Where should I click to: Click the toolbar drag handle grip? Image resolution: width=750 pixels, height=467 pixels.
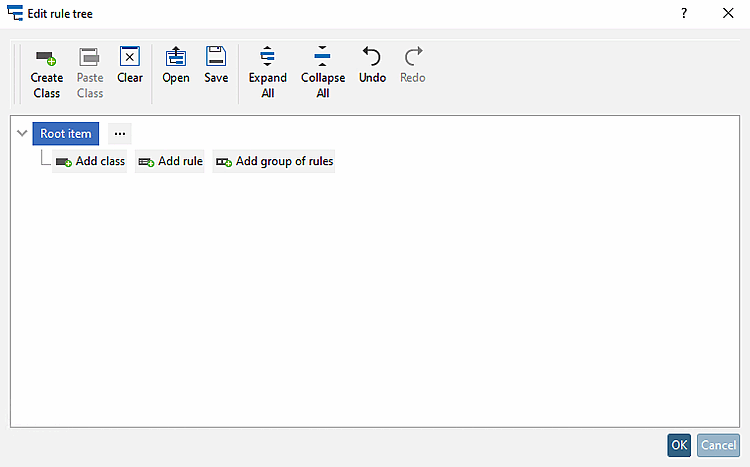[x=17, y=74]
